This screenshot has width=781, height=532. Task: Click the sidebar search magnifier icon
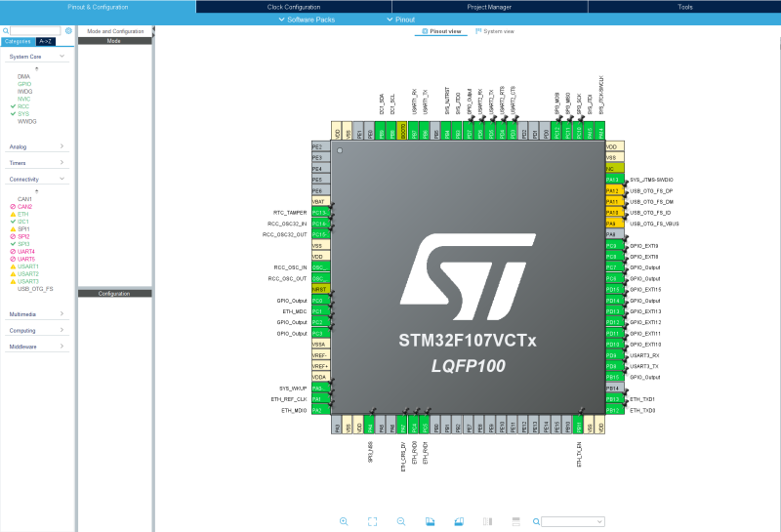(6, 31)
